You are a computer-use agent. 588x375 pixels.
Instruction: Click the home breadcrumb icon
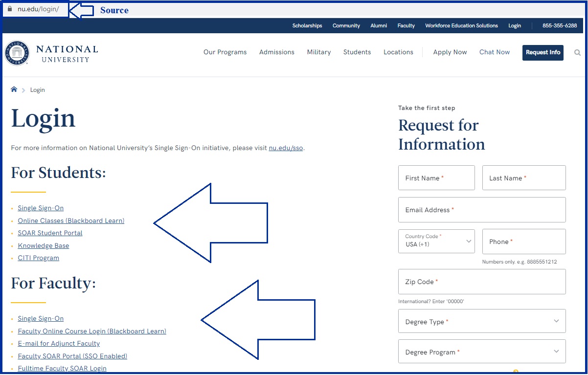tap(14, 89)
